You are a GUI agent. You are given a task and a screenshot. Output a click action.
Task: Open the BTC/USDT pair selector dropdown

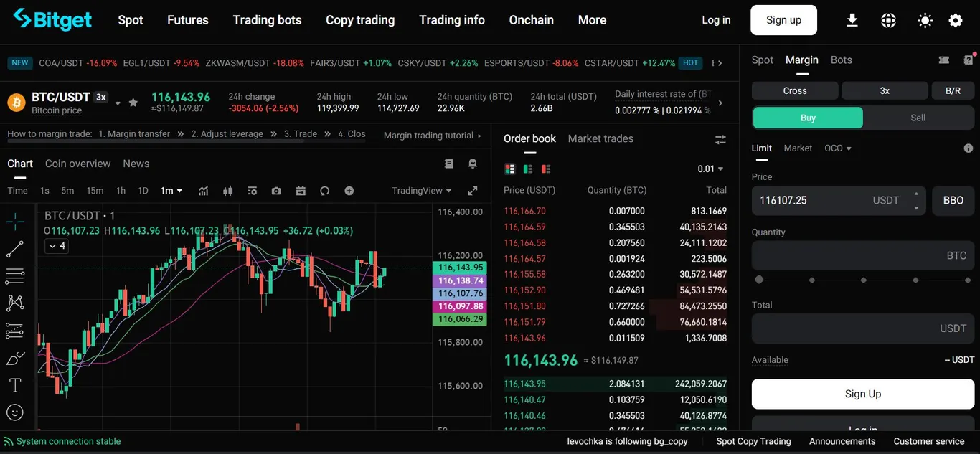118,103
